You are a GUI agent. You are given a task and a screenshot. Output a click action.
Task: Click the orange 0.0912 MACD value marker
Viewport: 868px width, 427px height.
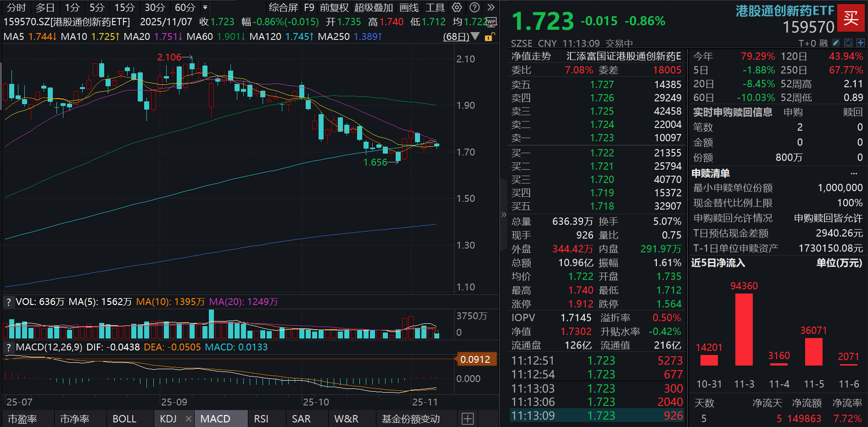point(476,360)
